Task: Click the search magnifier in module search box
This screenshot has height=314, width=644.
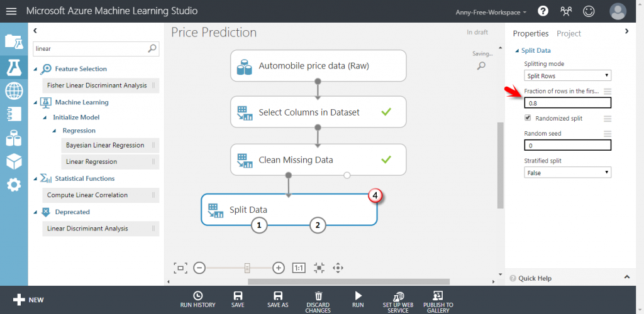Action: (152, 48)
